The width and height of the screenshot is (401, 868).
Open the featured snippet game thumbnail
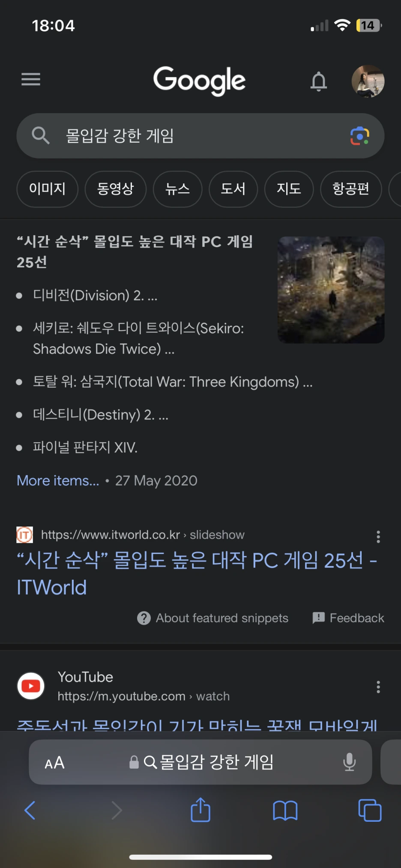coord(331,290)
